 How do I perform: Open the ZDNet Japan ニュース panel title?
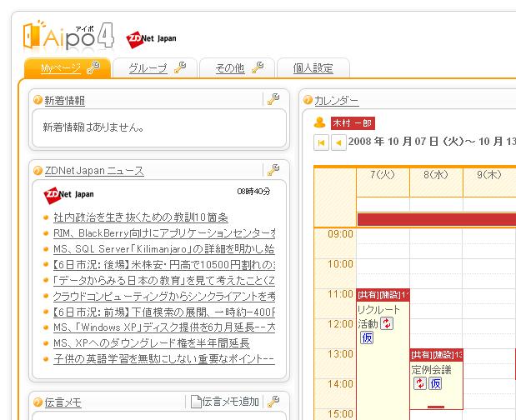pos(94,171)
